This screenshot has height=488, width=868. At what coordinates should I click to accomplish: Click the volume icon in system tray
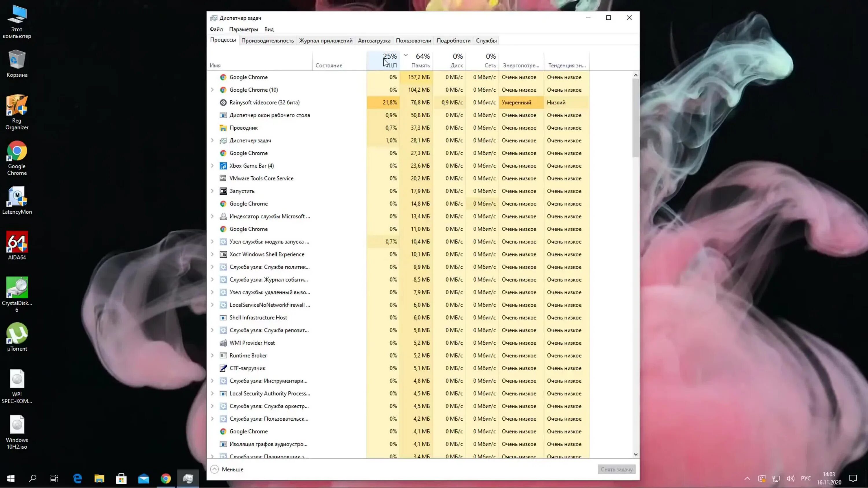790,478
